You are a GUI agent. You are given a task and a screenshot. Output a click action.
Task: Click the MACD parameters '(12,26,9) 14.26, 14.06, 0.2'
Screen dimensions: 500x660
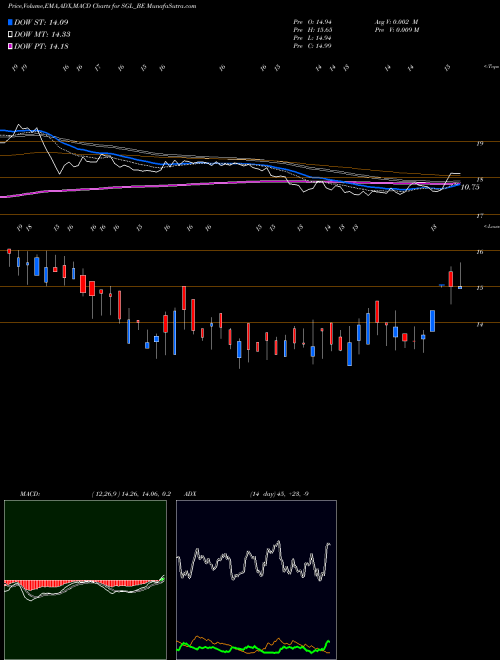coord(131,494)
